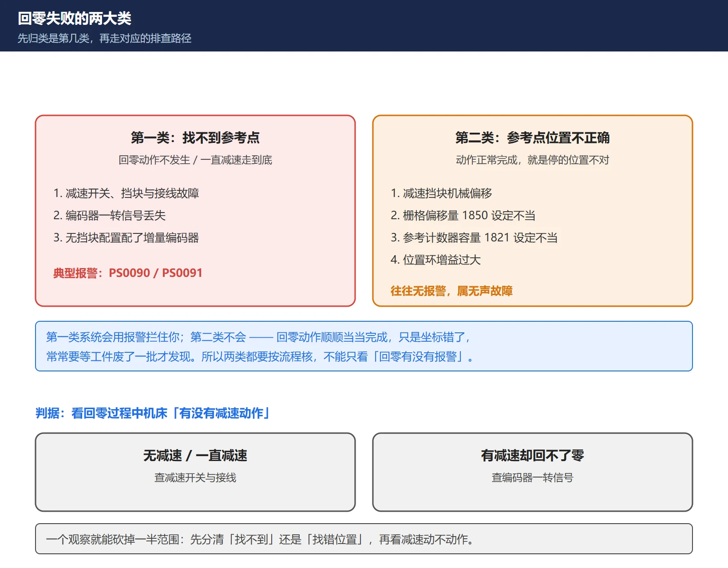Click card title 无减速 / 一直减速
This screenshot has width=728, height=568.
195,456
